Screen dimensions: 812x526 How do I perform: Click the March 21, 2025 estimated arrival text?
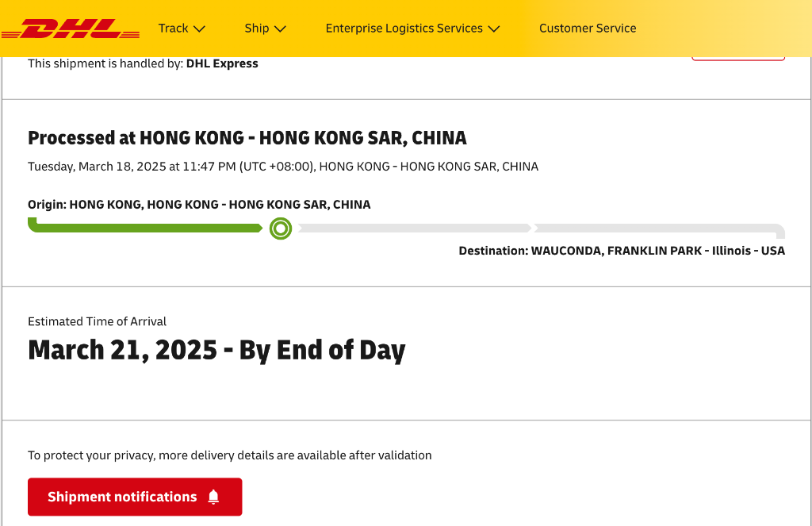(x=216, y=350)
